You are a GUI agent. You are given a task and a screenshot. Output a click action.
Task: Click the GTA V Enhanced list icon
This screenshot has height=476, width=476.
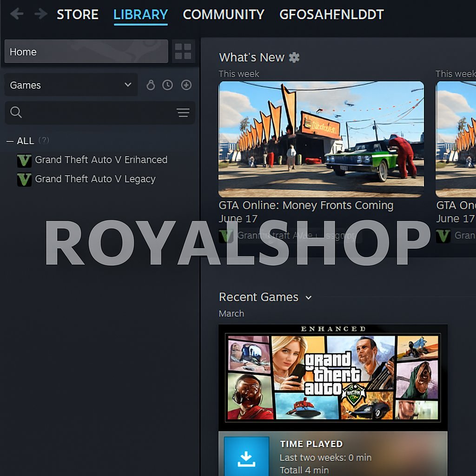point(24,160)
